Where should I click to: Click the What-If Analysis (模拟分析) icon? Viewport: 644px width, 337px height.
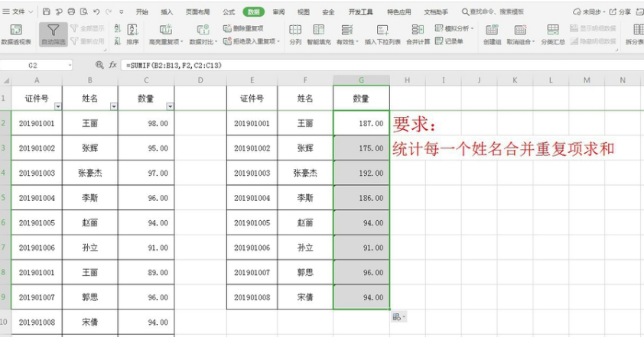point(439,28)
